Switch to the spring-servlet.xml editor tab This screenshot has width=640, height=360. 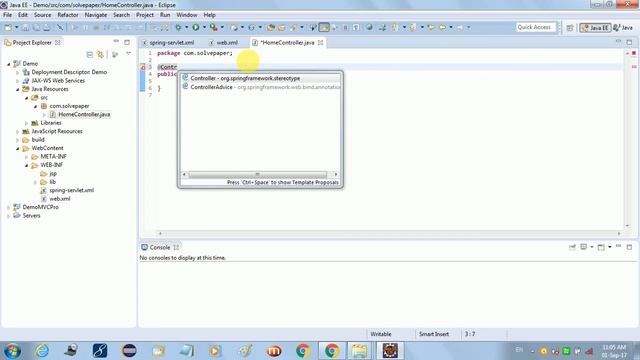[x=168, y=42]
